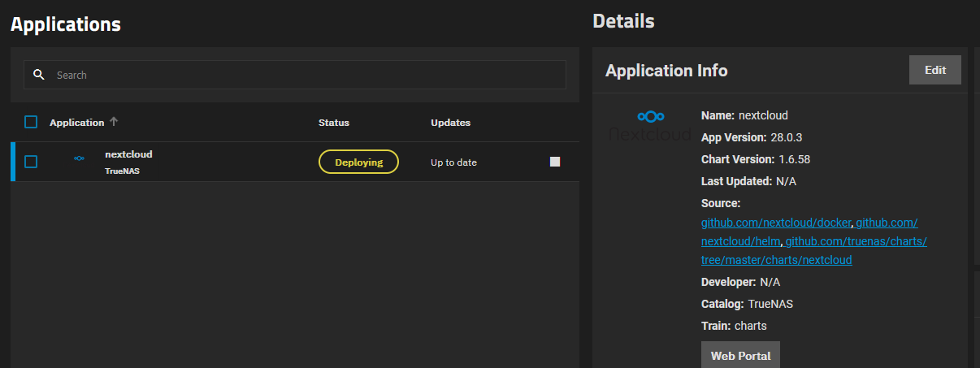Tick the nextcloud row checkbox
The image size is (980, 368).
point(31,162)
